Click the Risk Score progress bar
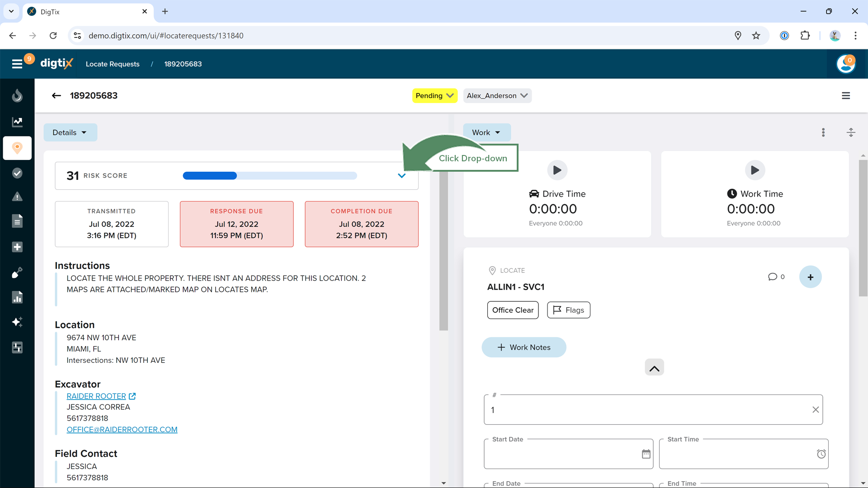Screen dimensions: 868x488 (x=269, y=176)
